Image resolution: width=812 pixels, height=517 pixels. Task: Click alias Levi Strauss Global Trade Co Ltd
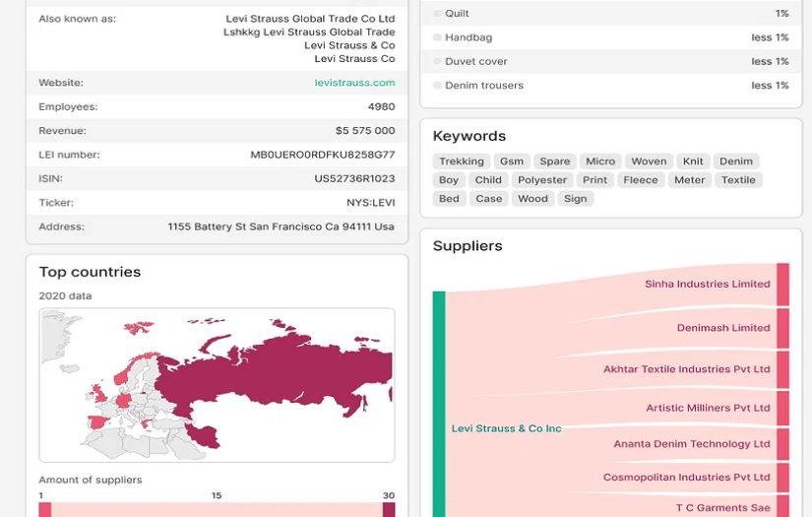coord(310,19)
